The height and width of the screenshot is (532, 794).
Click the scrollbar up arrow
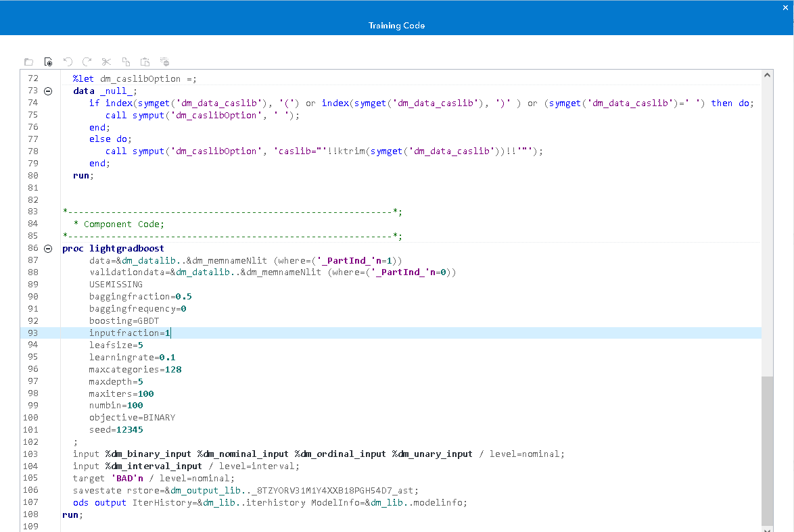pyautogui.click(x=768, y=75)
